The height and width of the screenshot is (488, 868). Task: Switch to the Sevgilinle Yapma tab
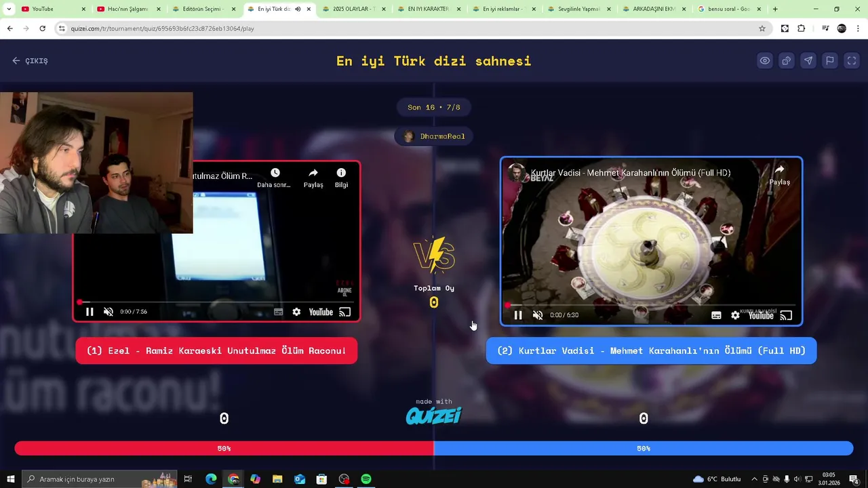[578, 9]
